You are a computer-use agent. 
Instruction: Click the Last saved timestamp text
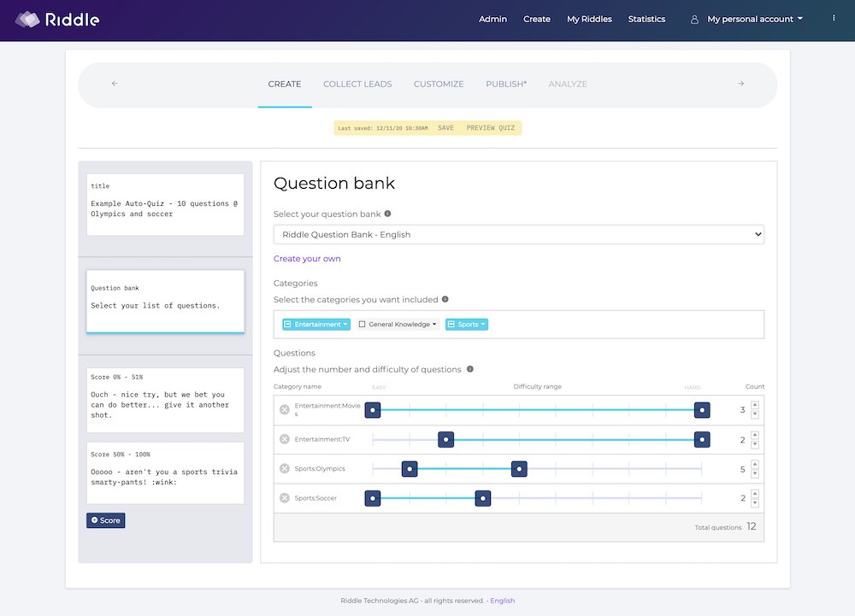pyautogui.click(x=383, y=128)
